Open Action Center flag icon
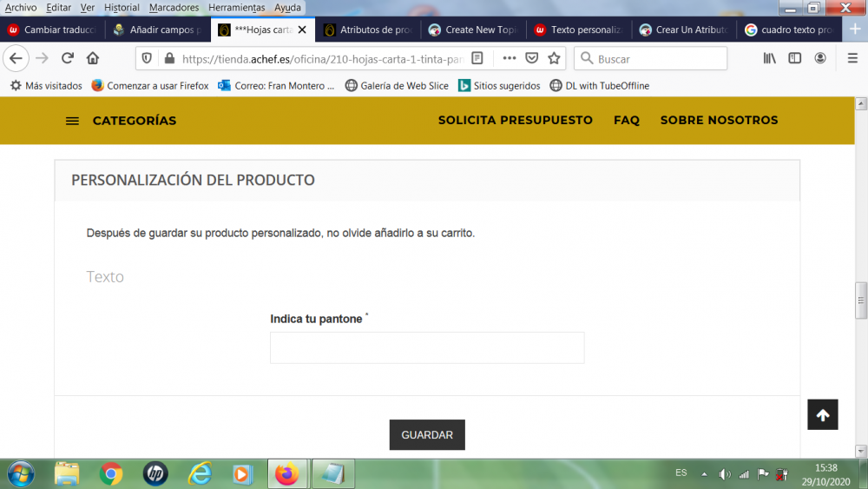Viewport: 868px width, 489px height. [763, 474]
